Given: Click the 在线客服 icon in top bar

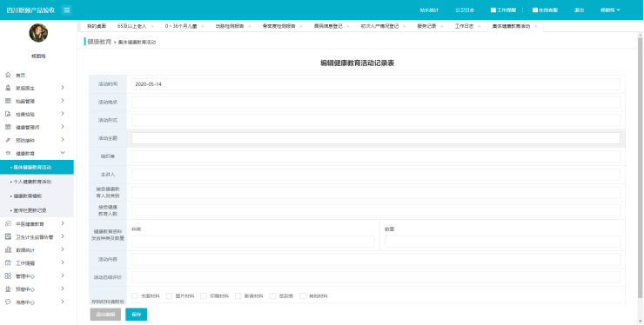Looking at the screenshot, I should pyautogui.click(x=535, y=10).
